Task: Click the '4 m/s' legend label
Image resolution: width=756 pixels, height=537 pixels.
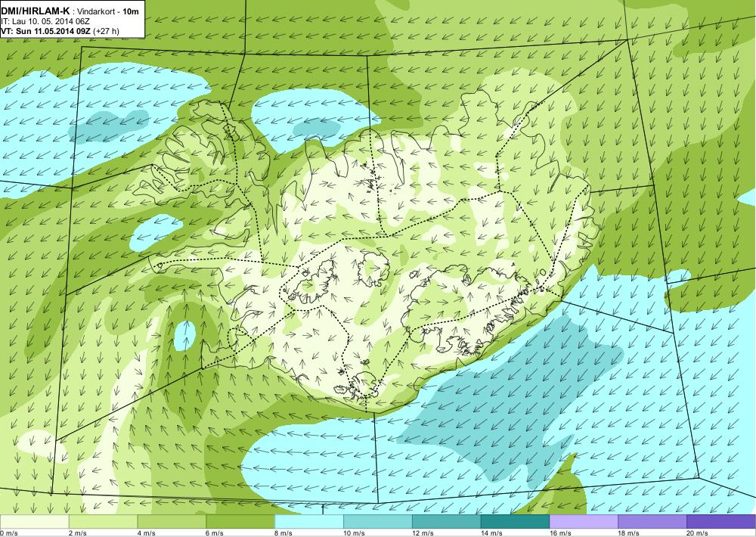Action: click(x=147, y=533)
